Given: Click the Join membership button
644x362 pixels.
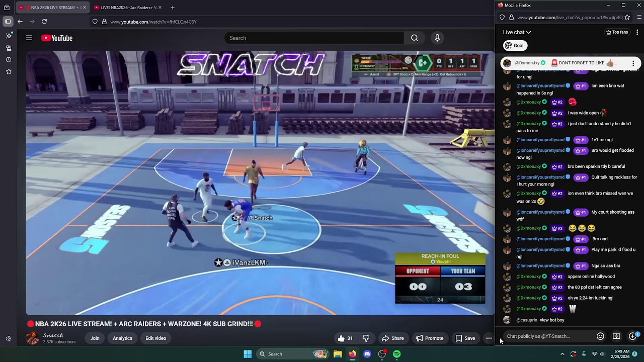Looking at the screenshot, I should coord(95,338).
